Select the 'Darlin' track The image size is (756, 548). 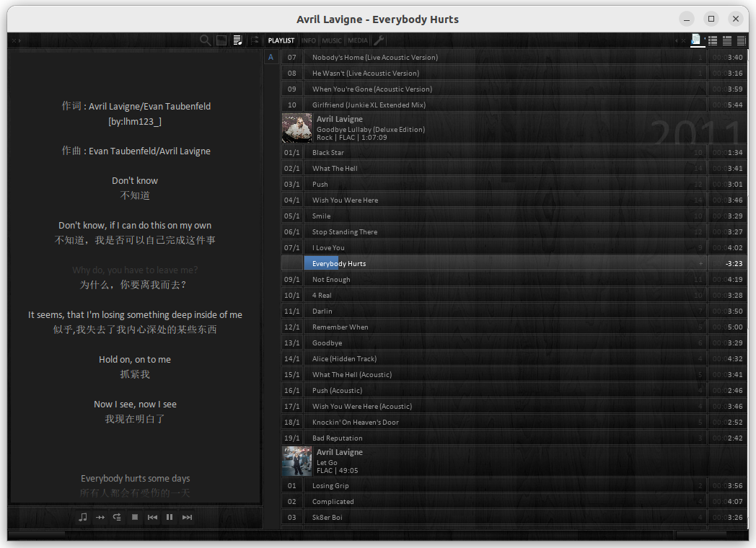point(514,311)
